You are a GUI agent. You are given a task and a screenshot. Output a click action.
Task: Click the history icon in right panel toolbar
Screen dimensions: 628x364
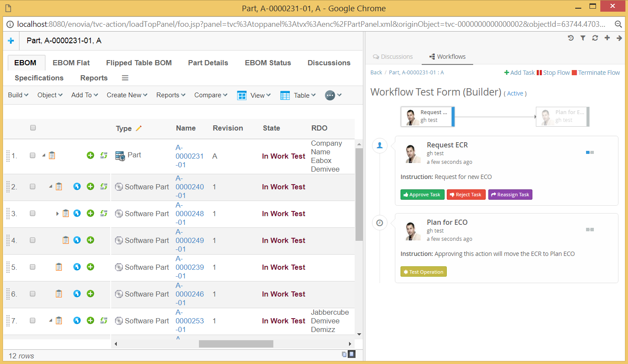click(x=571, y=38)
